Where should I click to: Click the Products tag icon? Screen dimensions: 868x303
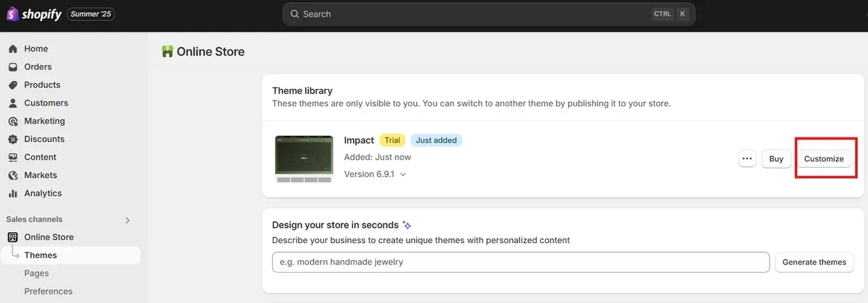pyautogui.click(x=13, y=85)
